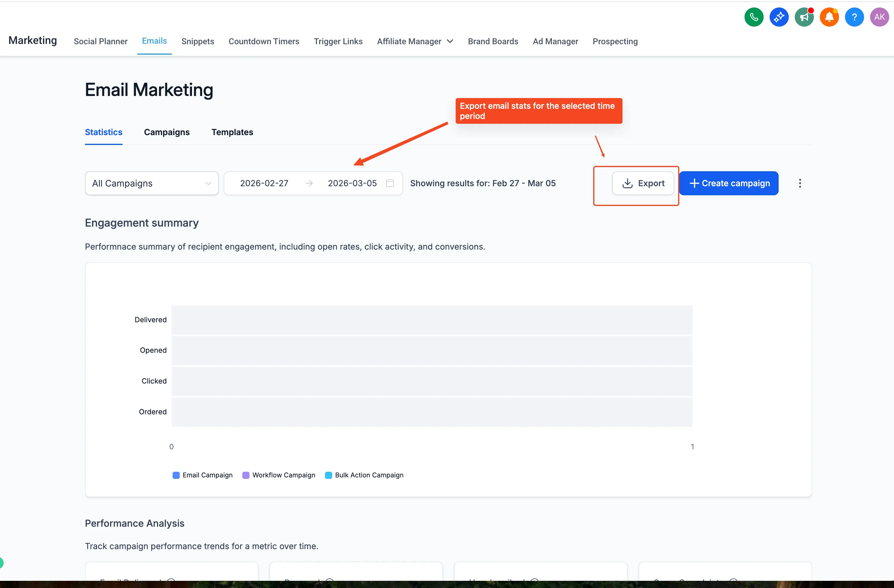Viewport: 894px width, 588px height.
Task: Click the download icon inside Export button
Action: point(627,183)
